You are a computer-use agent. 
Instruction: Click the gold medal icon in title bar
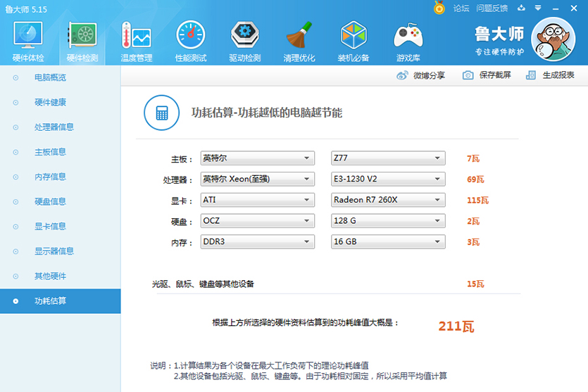coord(439,8)
